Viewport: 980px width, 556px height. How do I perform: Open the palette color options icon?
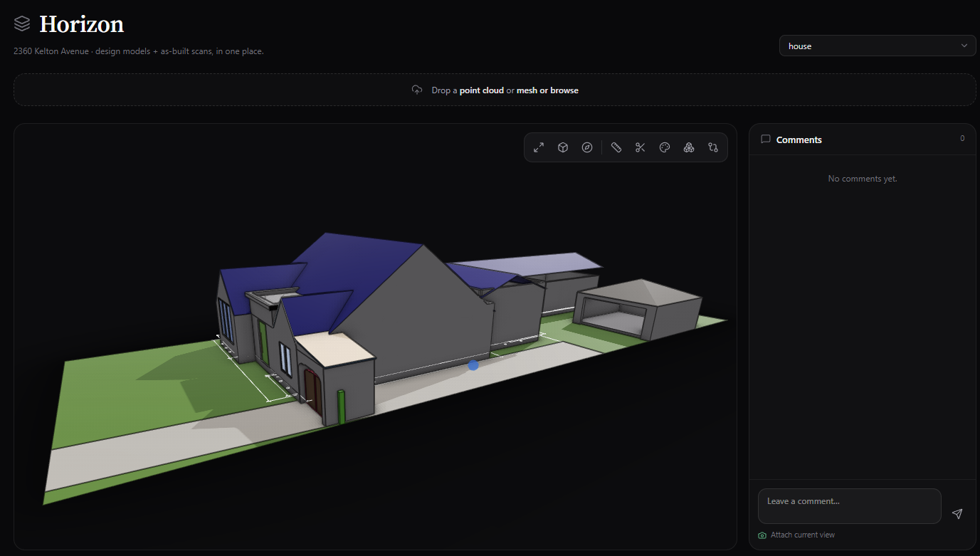click(665, 147)
